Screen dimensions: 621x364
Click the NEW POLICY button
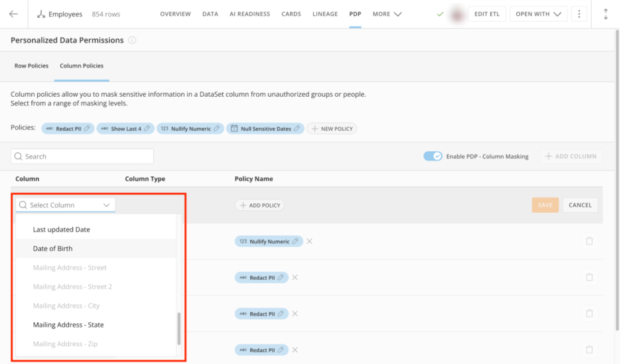tap(332, 129)
